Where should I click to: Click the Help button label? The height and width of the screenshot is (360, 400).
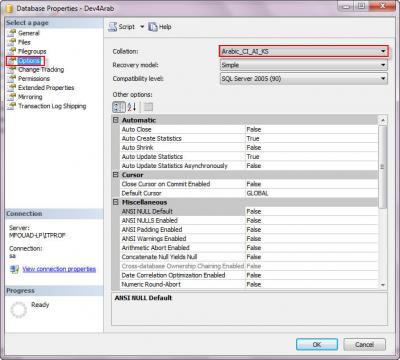(165, 27)
